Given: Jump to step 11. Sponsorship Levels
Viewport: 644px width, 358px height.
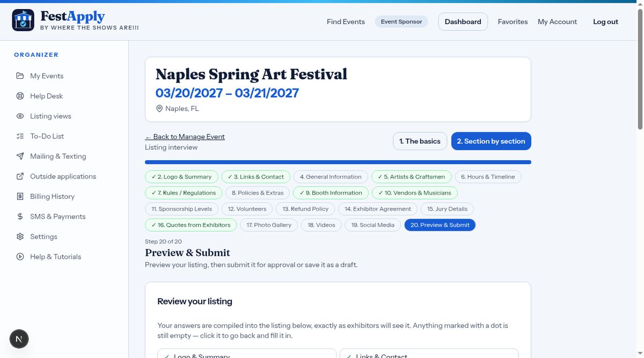Looking at the screenshot, I should pos(181,209).
